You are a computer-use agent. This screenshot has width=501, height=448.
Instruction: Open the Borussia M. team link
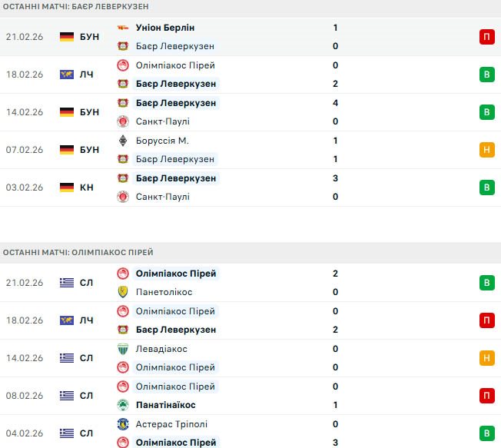coord(162,141)
